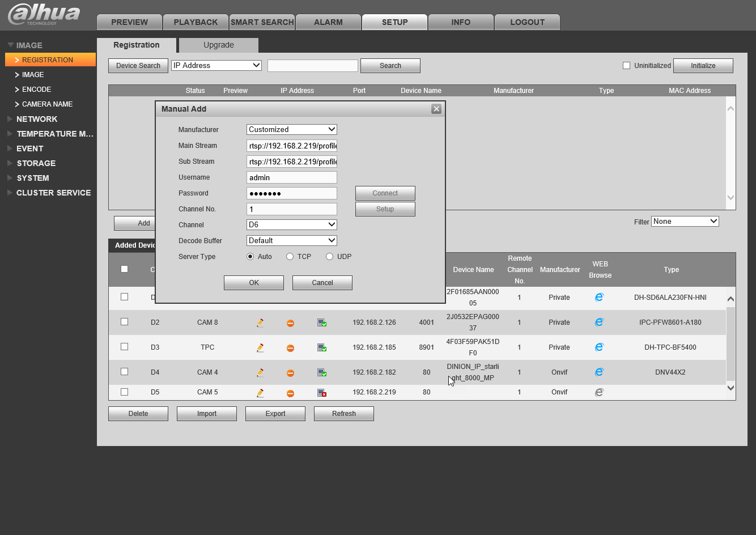This screenshot has width=756, height=535.
Task: Click the CAM 5 disconnected status icon
Action: point(321,392)
